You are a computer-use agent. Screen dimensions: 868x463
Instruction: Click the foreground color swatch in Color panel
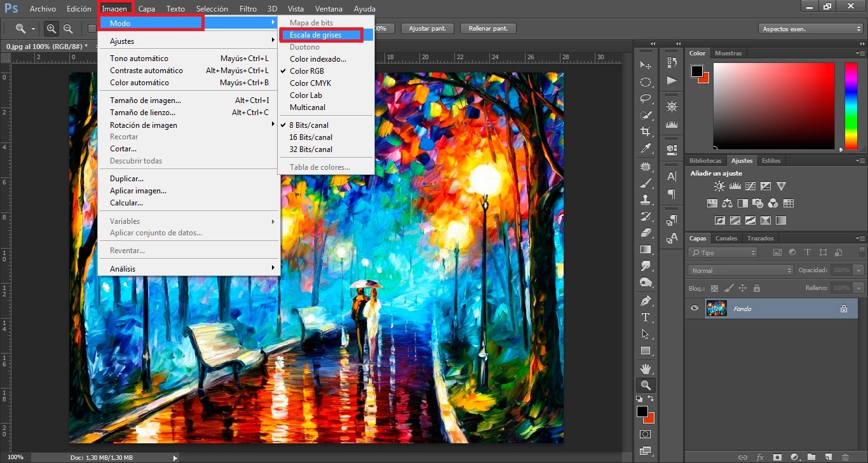point(697,71)
